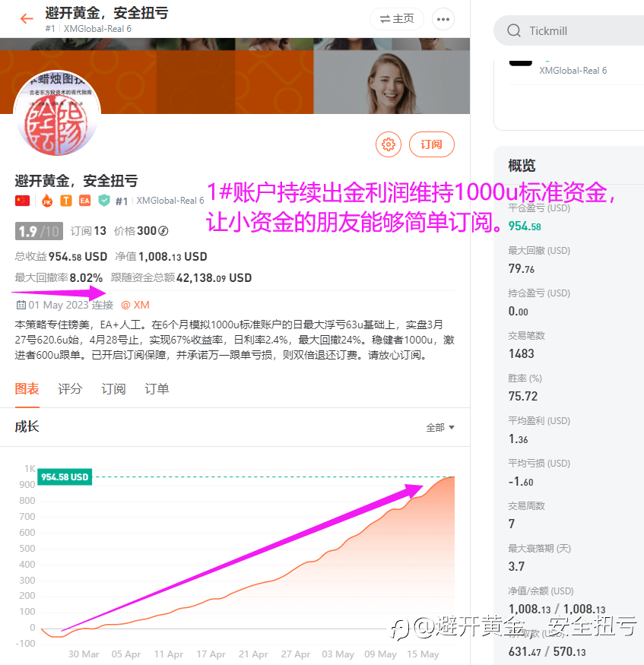Click the 主页 switch button

click(x=397, y=19)
